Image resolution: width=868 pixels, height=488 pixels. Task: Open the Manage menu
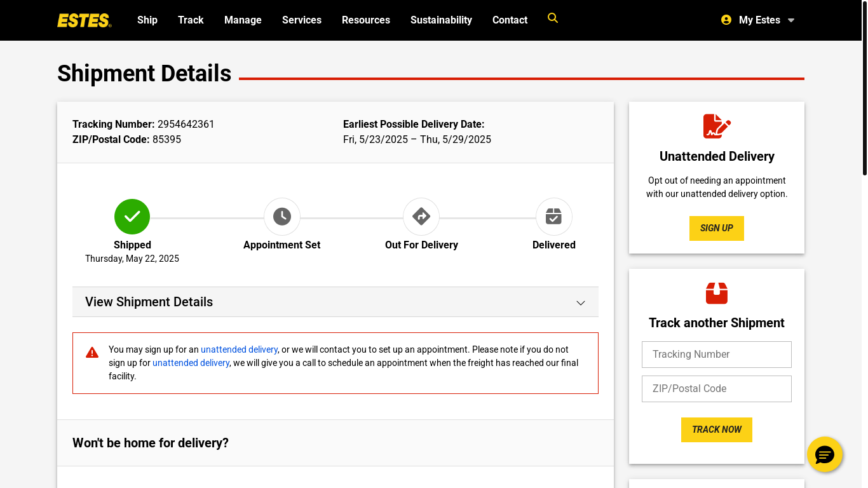[x=243, y=20]
